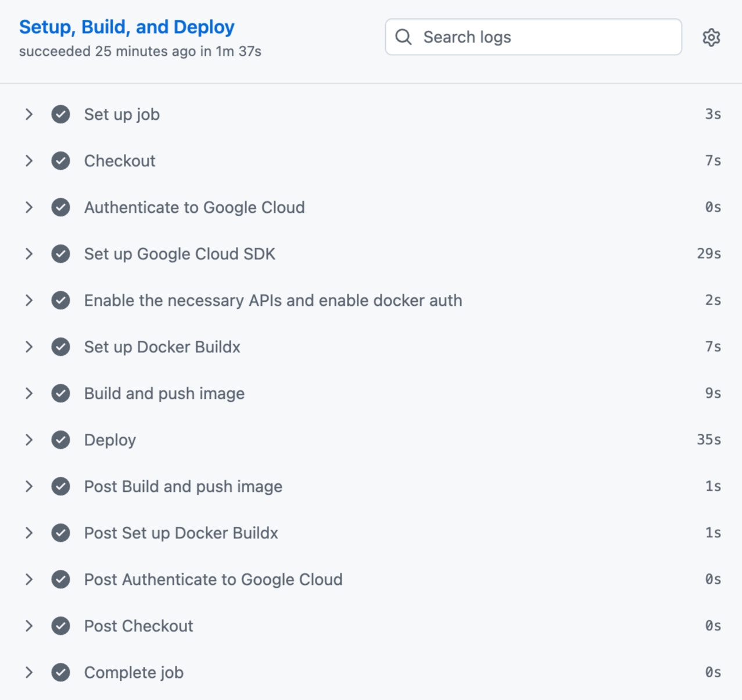Click the checkmark icon next to Deploy
Image resolution: width=742 pixels, height=700 pixels.
click(60, 440)
